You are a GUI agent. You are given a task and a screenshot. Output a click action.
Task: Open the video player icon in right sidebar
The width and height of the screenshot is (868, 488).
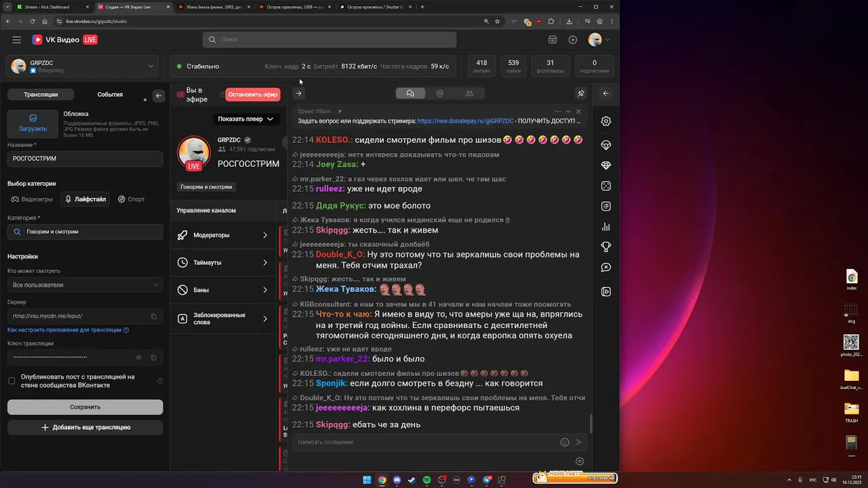[606, 291]
